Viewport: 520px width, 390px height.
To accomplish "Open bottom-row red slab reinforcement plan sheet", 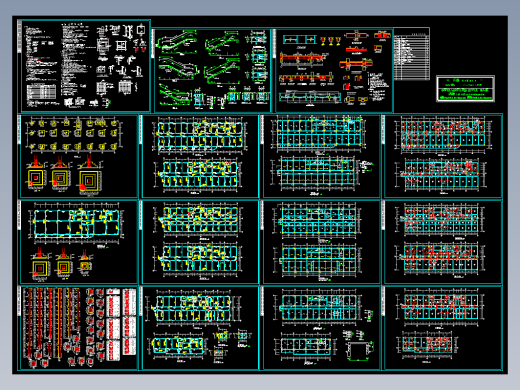I will pos(442,328).
